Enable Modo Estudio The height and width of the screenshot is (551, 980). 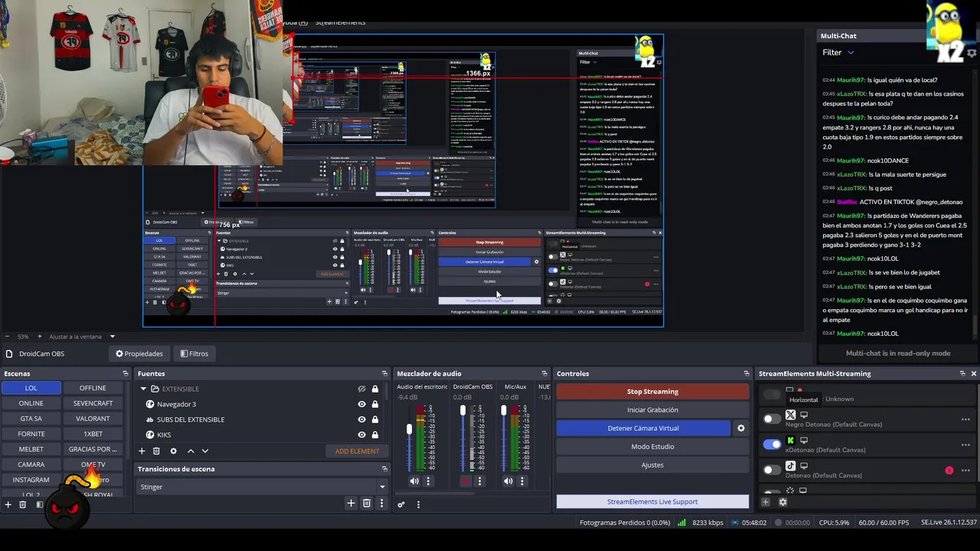coord(652,447)
